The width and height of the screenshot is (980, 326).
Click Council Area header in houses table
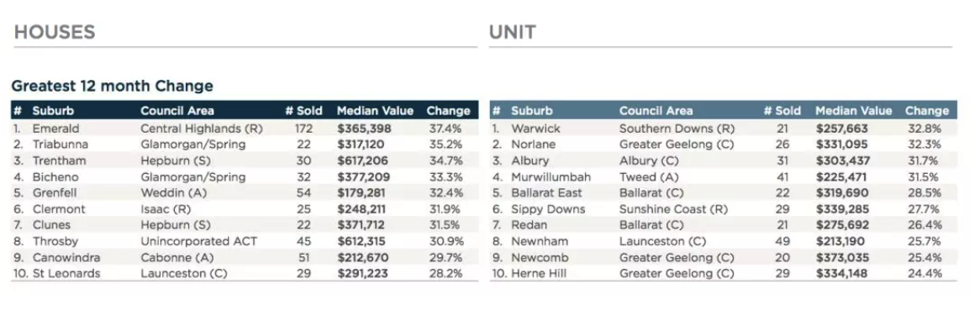(x=177, y=111)
